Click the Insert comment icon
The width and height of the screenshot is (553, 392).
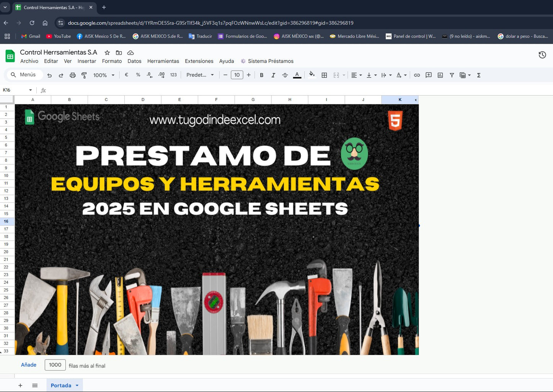coord(429,75)
